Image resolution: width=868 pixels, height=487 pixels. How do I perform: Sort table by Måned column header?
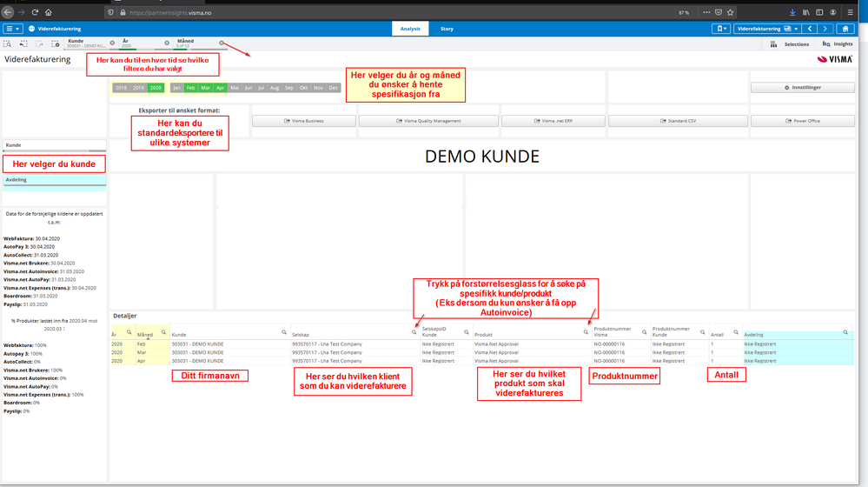click(145, 335)
